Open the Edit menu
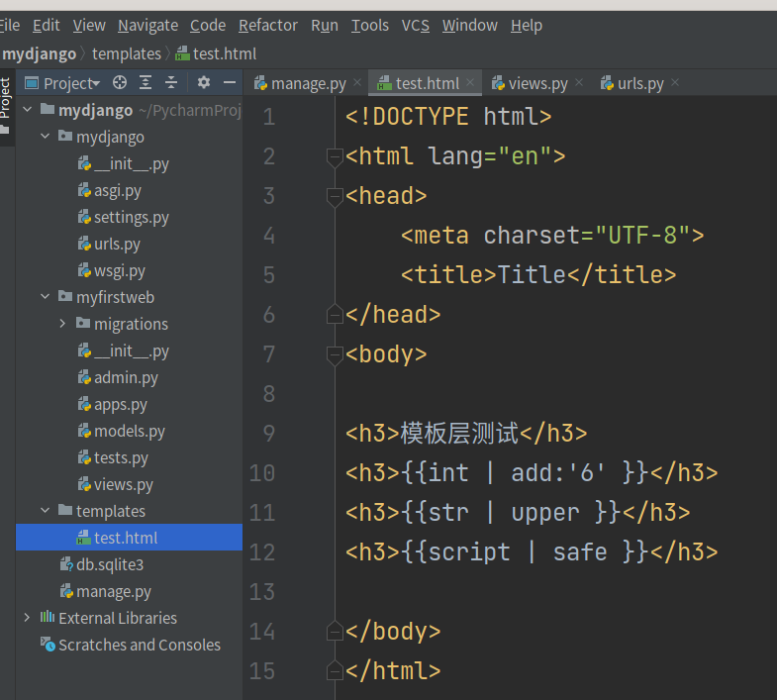 click(x=47, y=26)
